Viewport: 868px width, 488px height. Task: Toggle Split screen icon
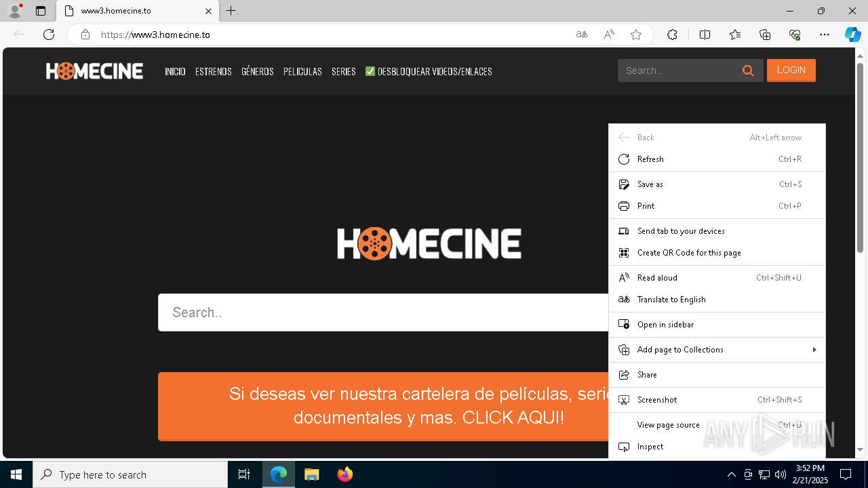click(705, 35)
